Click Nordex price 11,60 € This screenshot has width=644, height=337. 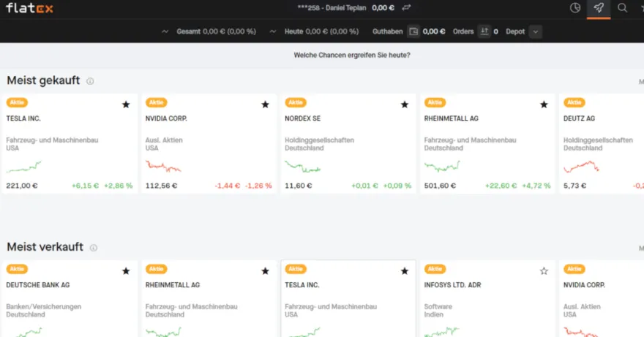(298, 186)
